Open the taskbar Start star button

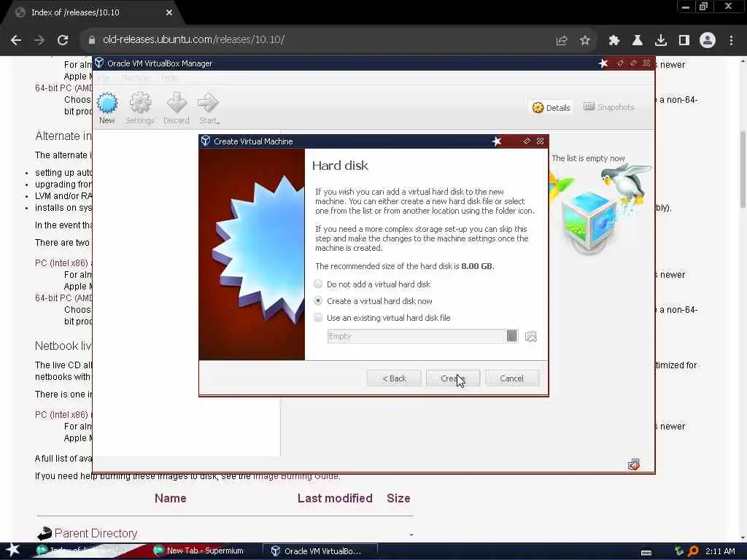[13, 550]
